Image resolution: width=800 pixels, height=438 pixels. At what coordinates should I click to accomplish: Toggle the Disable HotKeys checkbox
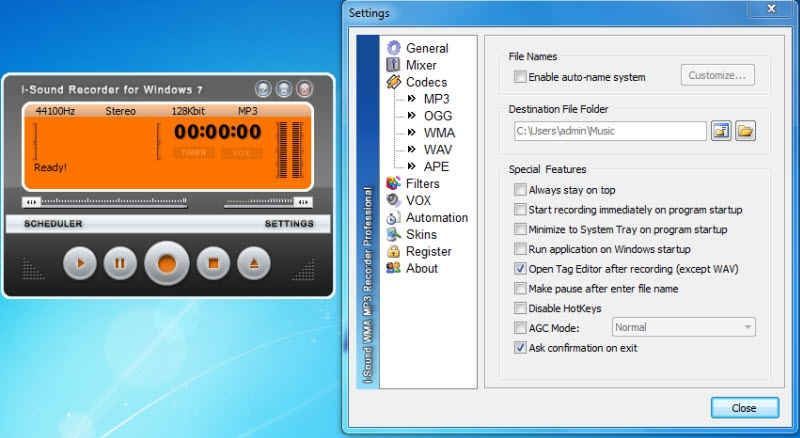pos(520,308)
